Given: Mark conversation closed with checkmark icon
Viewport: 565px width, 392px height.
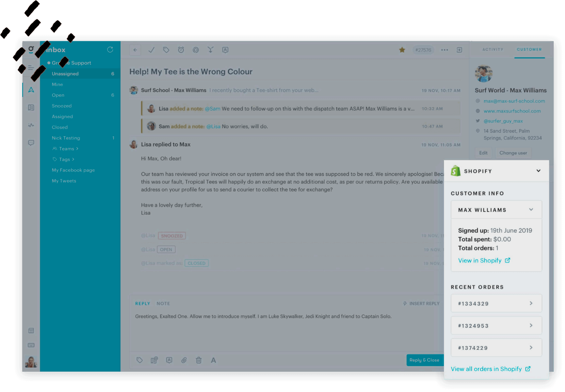Looking at the screenshot, I should tap(151, 50).
